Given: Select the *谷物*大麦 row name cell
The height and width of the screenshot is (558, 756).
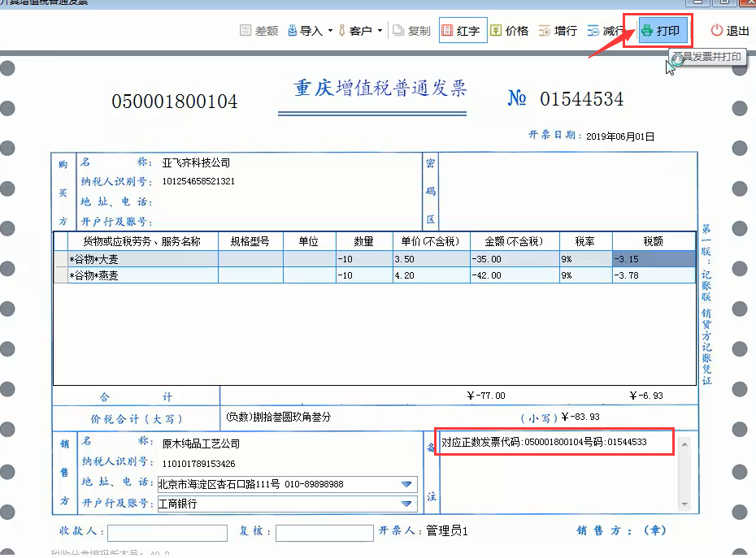Looking at the screenshot, I should [x=143, y=259].
